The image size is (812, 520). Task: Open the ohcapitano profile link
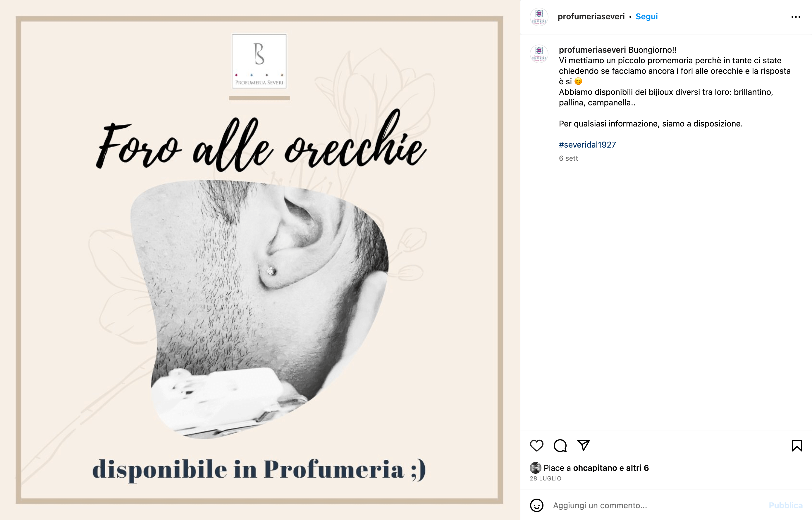pos(595,468)
